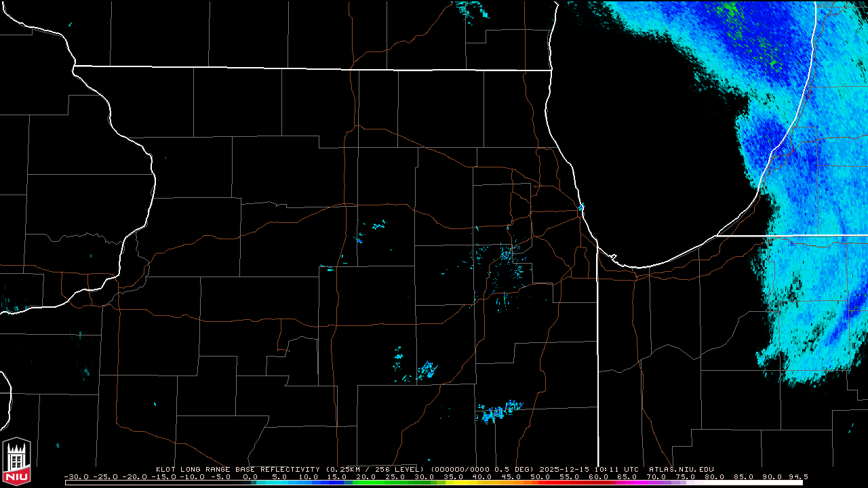This screenshot has width=868, height=488.
Task: Click the small blue echo on Chicago lakeshore
Action: pos(581,206)
